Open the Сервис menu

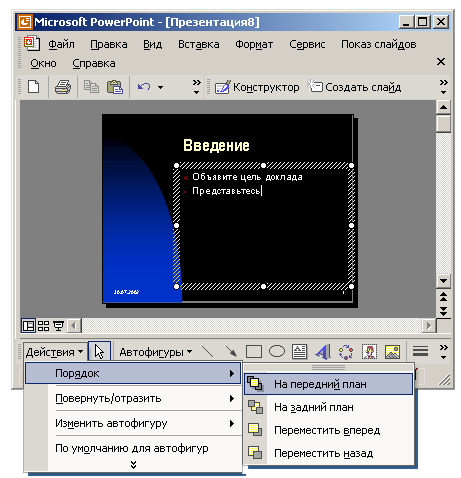(x=307, y=44)
